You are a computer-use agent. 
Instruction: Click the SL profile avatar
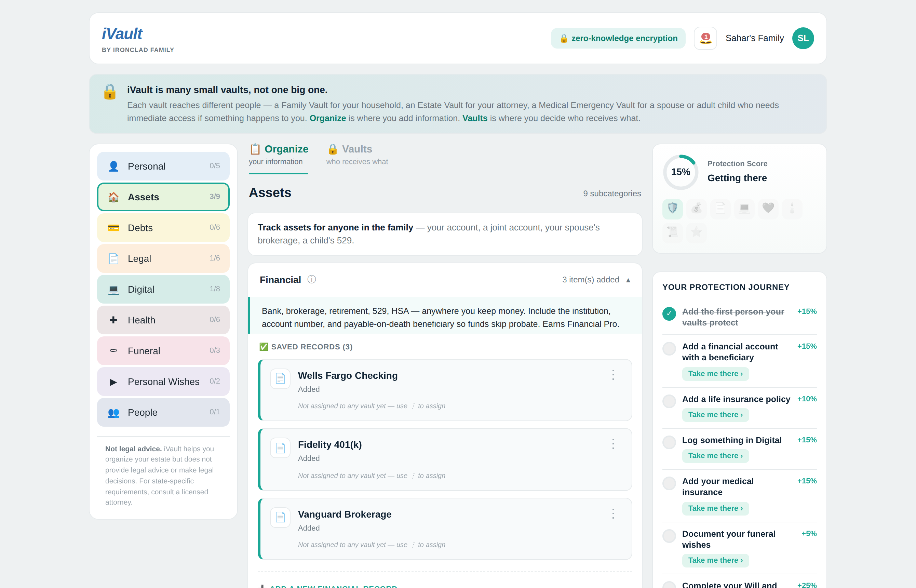[803, 38]
